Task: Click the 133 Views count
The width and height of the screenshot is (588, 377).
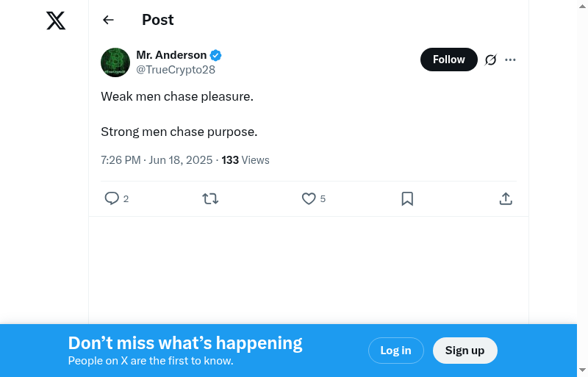Action: (x=245, y=160)
